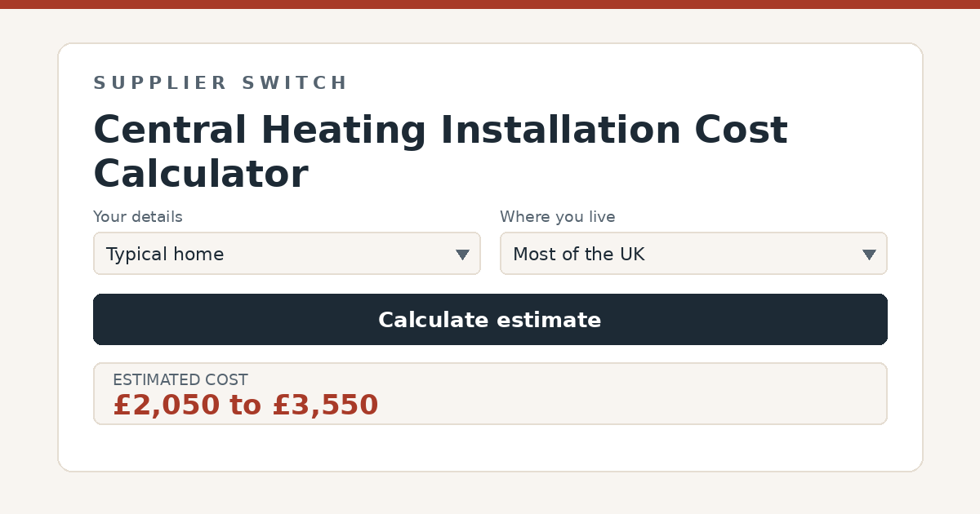Click the ESTIMATED COST caption
This screenshot has width=980, height=514.
click(180, 380)
